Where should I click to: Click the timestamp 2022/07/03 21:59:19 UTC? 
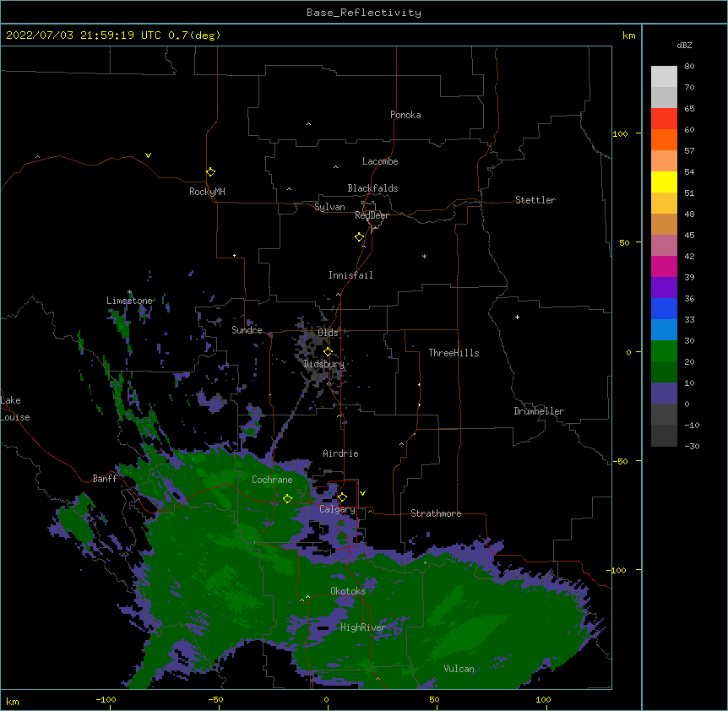pos(84,35)
